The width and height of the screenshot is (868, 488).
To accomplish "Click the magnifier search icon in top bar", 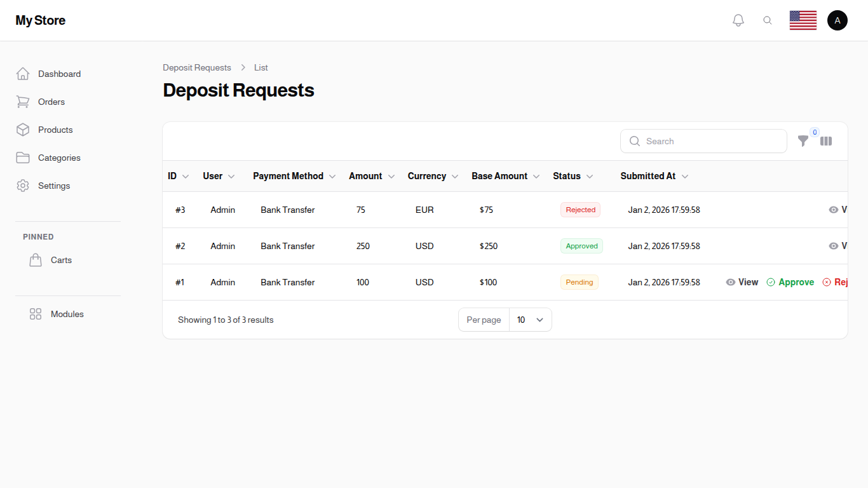I will pos(768,20).
